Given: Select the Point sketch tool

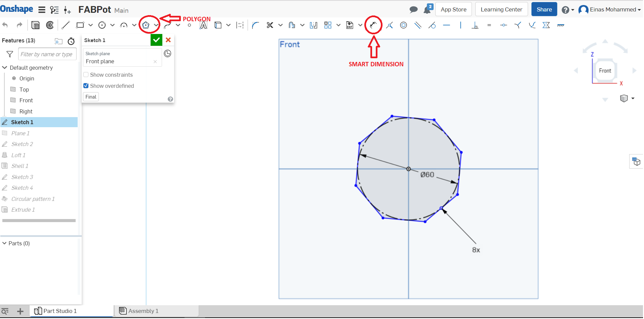Looking at the screenshot, I should click(190, 25).
